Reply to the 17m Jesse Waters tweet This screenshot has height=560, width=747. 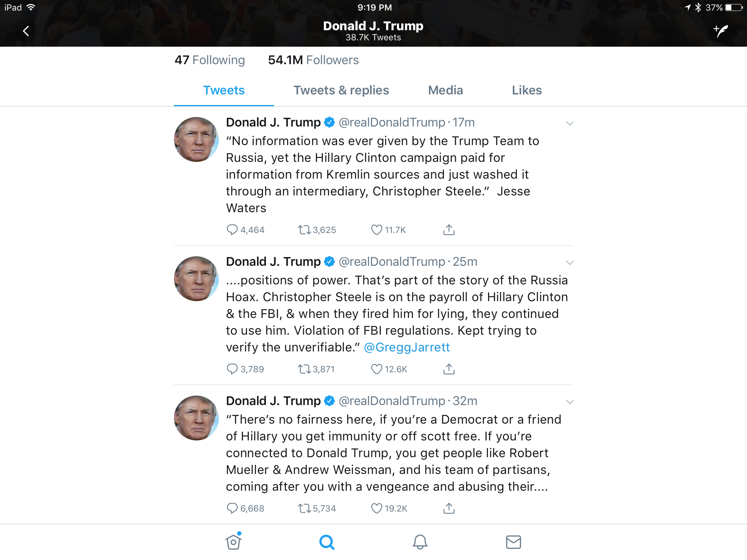[x=232, y=230]
